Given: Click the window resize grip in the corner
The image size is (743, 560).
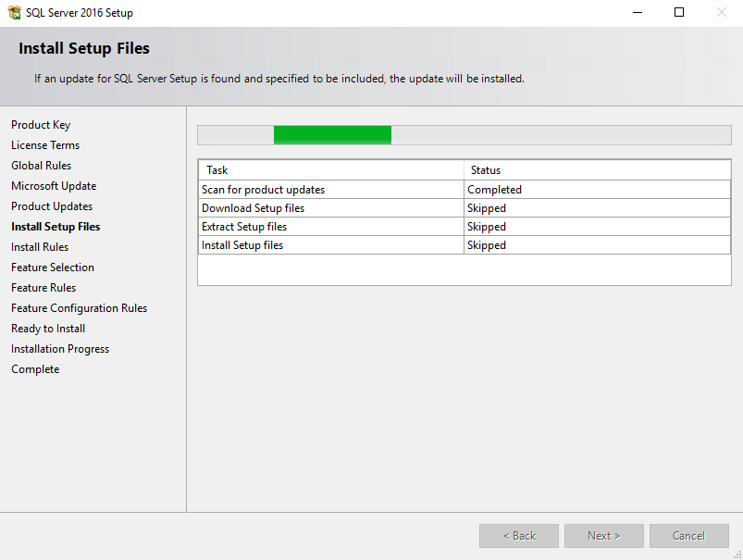Looking at the screenshot, I should [x=737, y=554].
